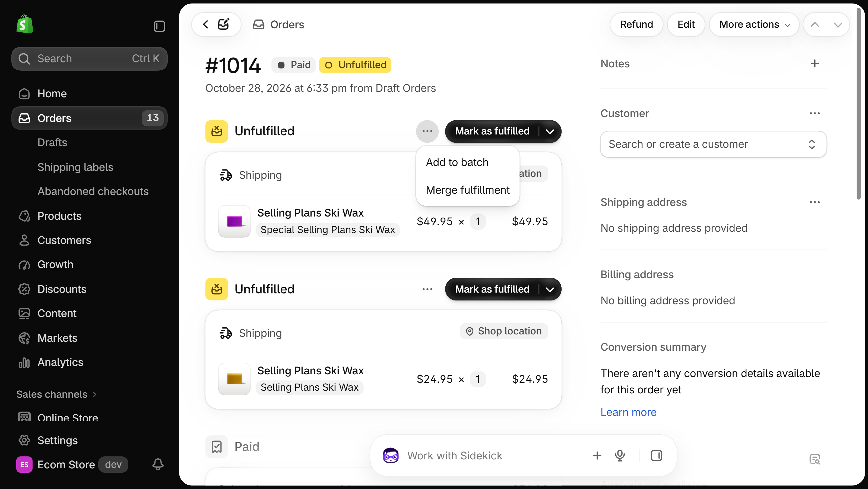This screenshot has height=489, width=868.
Task: Open Search or create a customer combobox
Action: 713,144
